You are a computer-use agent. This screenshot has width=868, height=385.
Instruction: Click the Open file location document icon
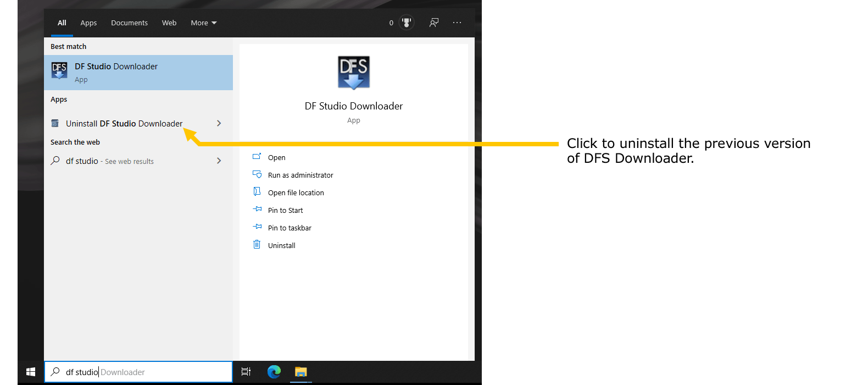[257, 191]
